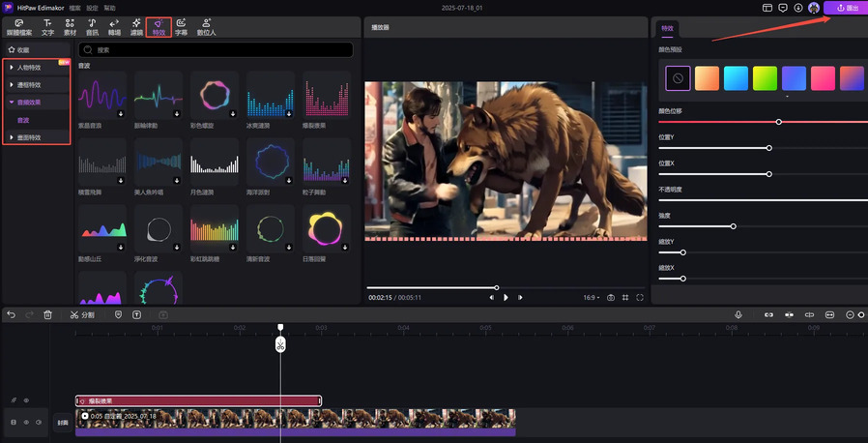This screenshot has width=868, height=443.
Task: Switch to the 字幕 subtitles tab
Action: 181,26
